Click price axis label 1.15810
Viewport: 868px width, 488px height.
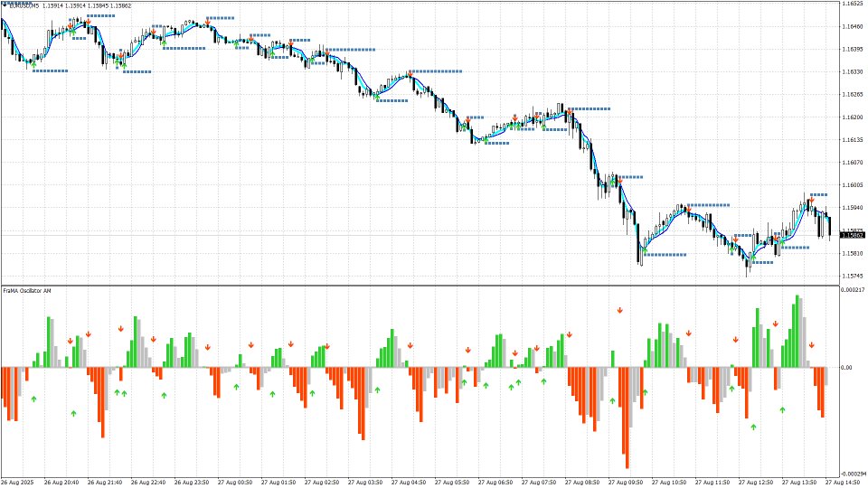pos(853,253)
